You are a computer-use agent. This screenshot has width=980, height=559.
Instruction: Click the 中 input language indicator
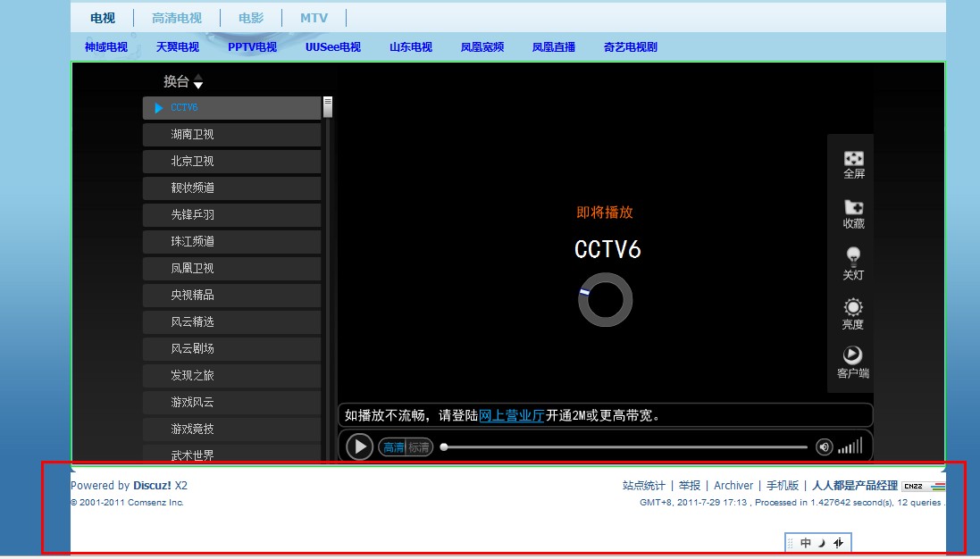click(x=806, y=543)
